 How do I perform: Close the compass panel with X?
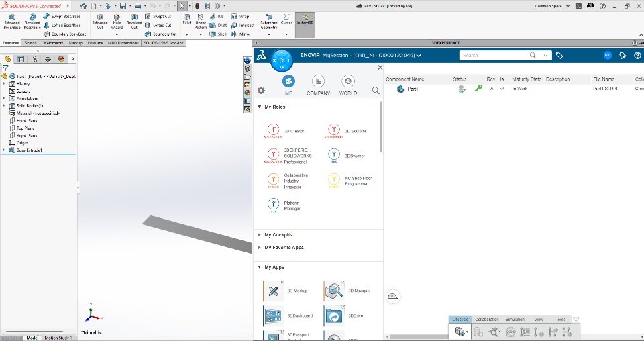(380, 67)
